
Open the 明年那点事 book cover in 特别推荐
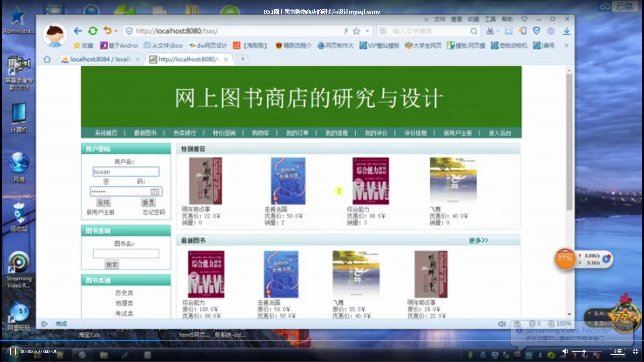pos(205,181)
